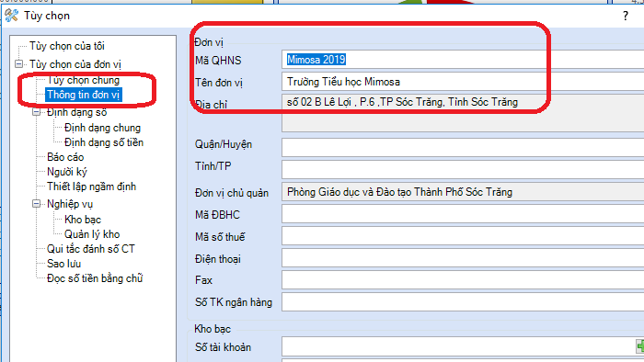Select Qui tắc đánh số CT

click(x=91, y=249)
